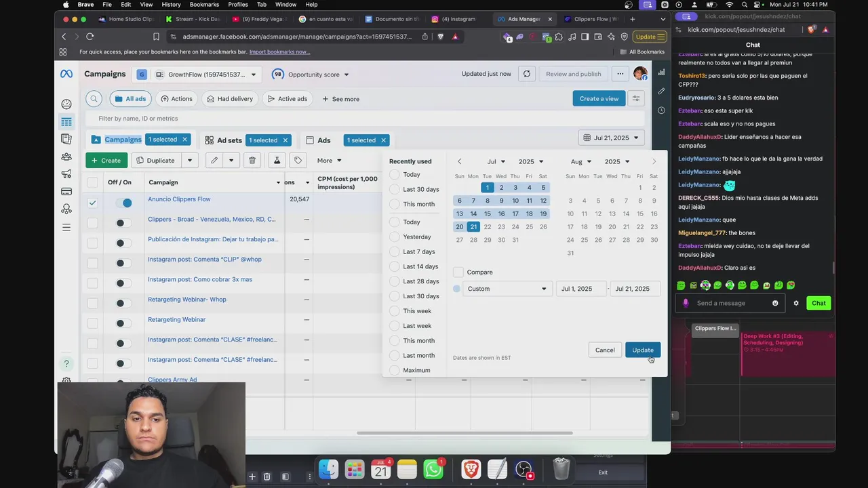Open the Jul month dropdown in calendar
This screenshot has height=488, width=868.
point(496,161)
